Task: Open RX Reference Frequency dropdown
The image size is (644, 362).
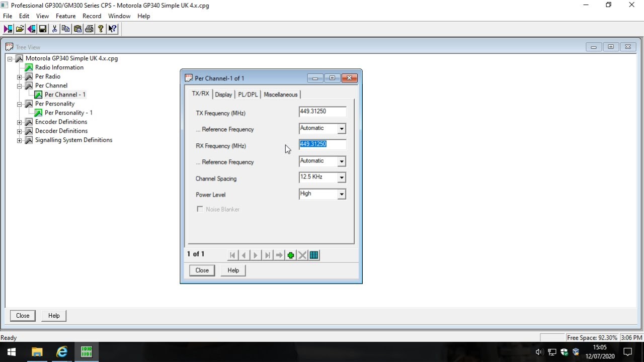Action: point(342,161)
